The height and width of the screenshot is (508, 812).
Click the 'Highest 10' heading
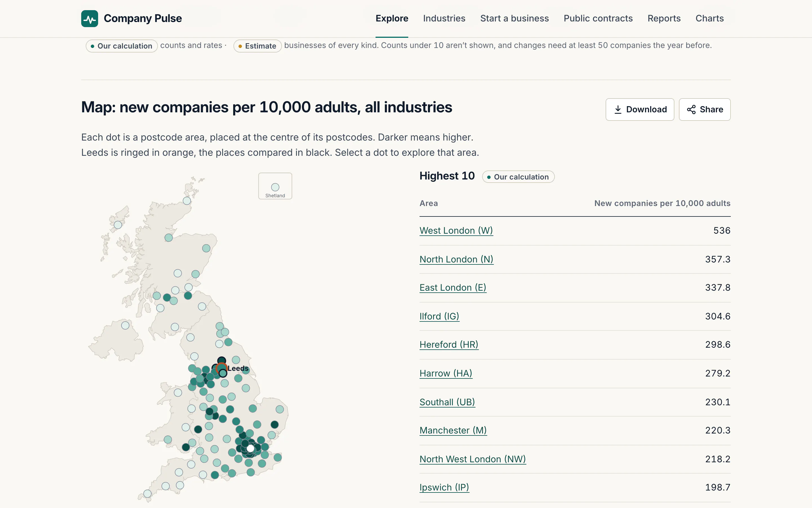coord(447,176)
